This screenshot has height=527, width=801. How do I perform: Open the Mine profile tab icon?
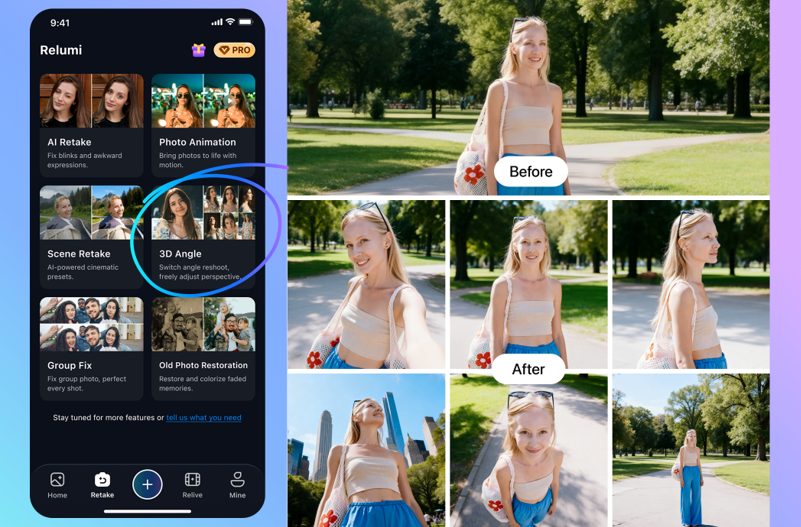pos(237,481)
